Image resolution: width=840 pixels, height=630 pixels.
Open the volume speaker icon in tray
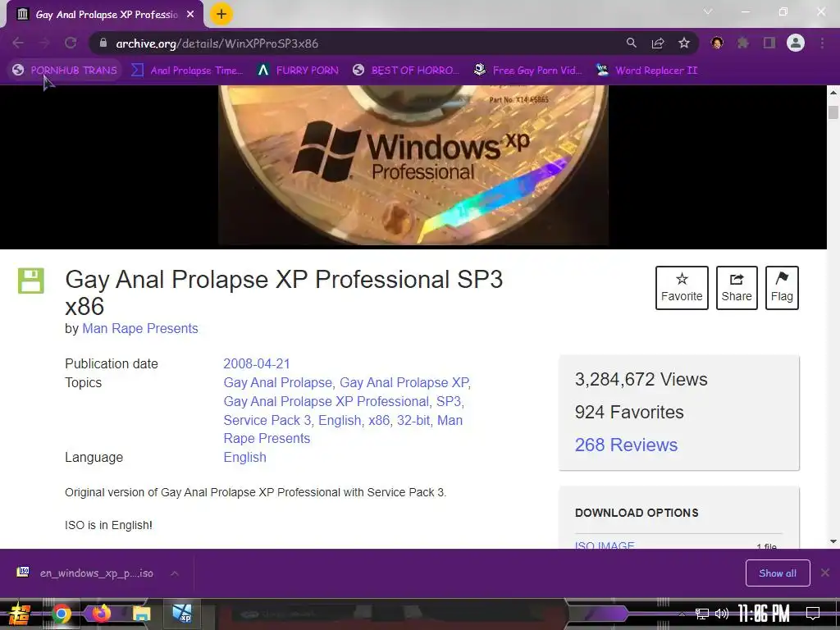722,614
